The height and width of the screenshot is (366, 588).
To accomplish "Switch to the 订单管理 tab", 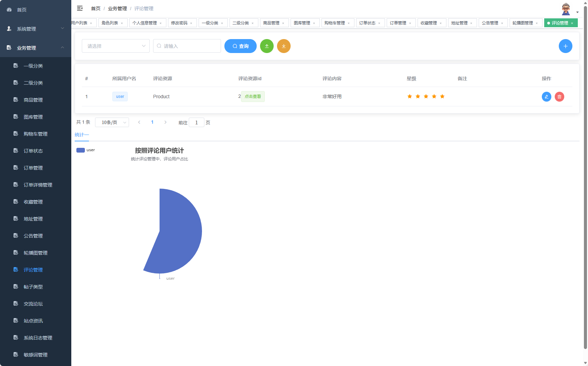I will (x=398, y=23).
